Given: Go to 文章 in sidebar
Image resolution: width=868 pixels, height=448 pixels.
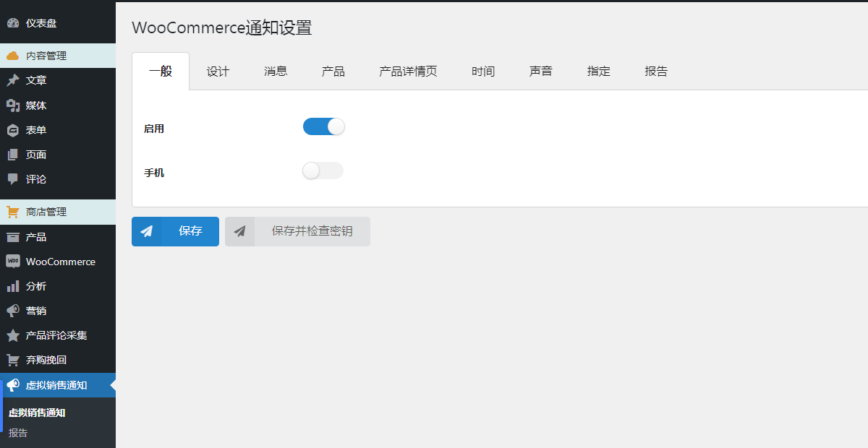Looking at the screenshot, I should 58,80.
